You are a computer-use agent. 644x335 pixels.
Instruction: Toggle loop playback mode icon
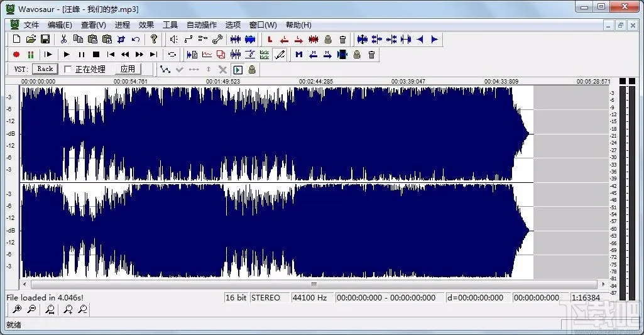pyautogui.click(x=172, y=54)
